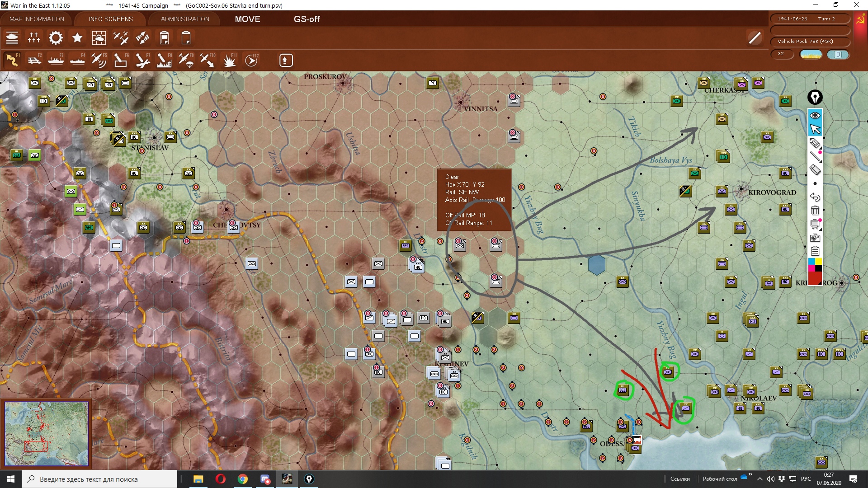Open the INFO SCREENS tab
Image resolution: width=868 pixels, height=488 pixels.
click(x=111, y=19)
